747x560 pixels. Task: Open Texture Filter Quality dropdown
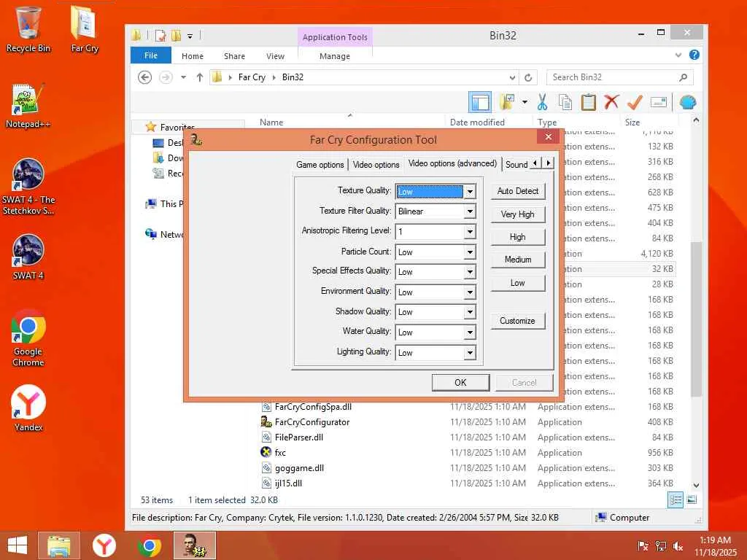tap(470, 211)
